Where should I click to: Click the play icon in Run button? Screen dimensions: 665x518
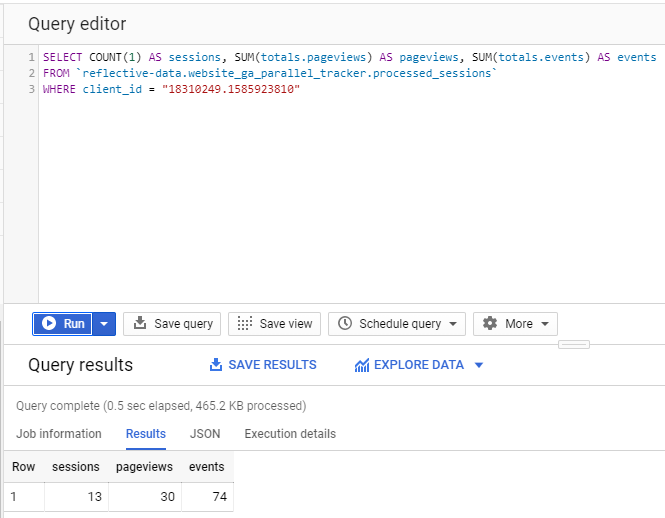(x=49, y=323)
